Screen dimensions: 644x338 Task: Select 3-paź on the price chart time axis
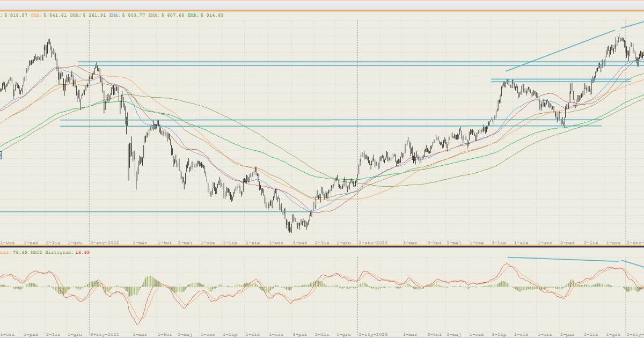(x=299, y=243)
